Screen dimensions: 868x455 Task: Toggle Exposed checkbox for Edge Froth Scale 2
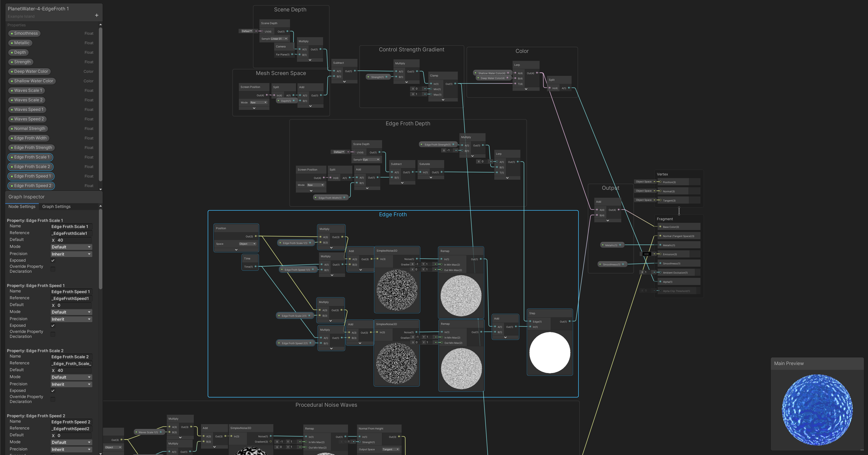point(53,391)
